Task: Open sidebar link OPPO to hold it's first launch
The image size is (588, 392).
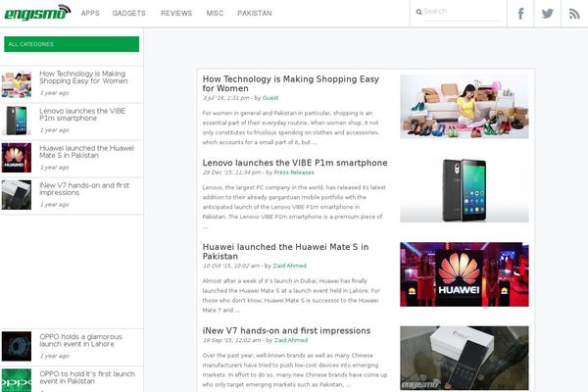Action: pos(87,377)
